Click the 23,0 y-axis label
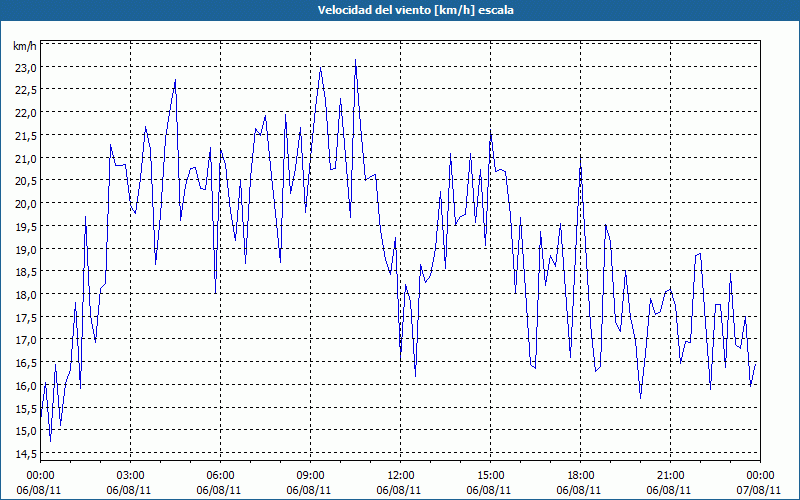Viewport: 800px width, 500px height. 27,68
